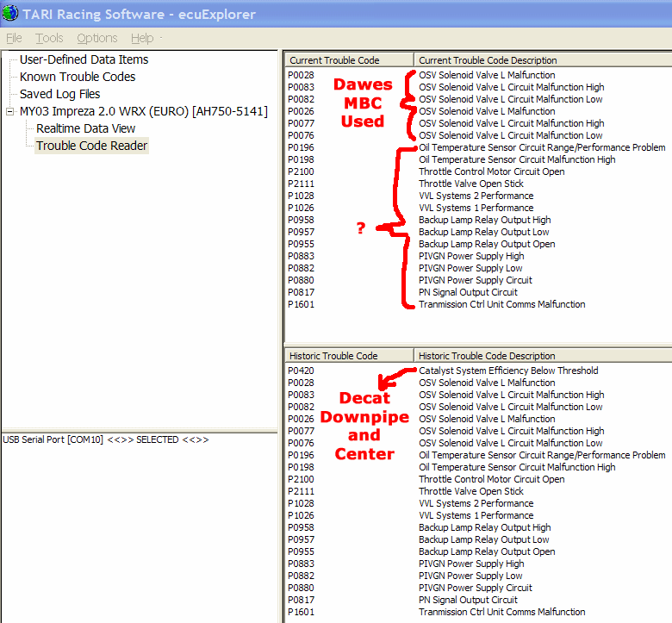
Task: Click USB Serial Port COM10 SELECTED log line
Action: pos(106,439)
